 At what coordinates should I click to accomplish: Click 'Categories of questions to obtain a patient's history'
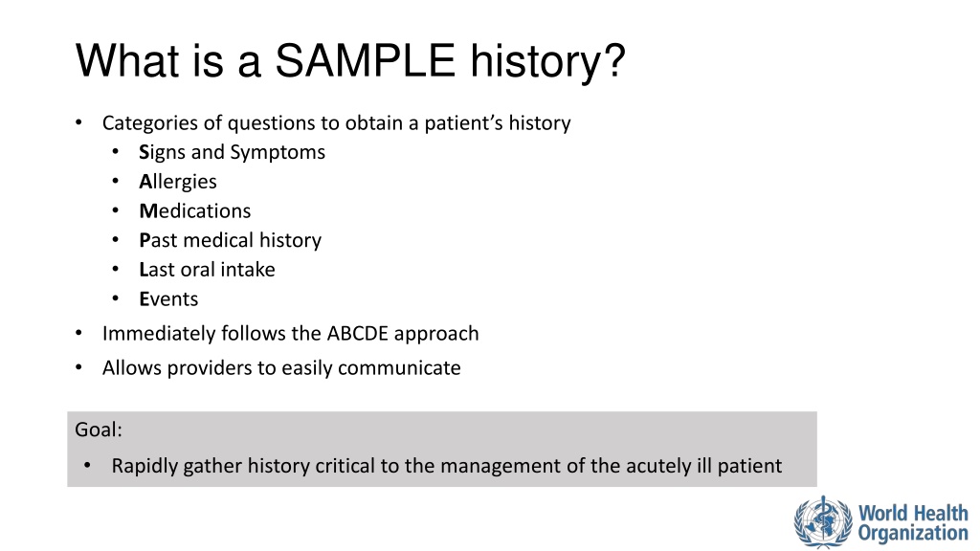pyautogui.click(x=336, y=123)
